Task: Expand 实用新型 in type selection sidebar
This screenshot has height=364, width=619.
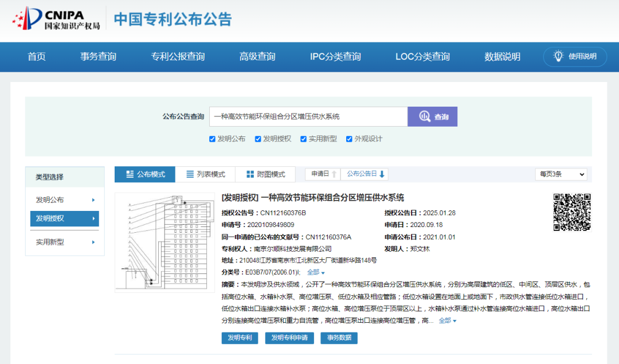Action: click(x=93, y=242)
